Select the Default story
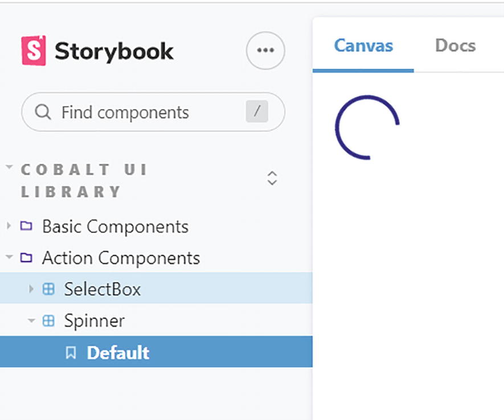Screen dimensions: 504x420 118,353
